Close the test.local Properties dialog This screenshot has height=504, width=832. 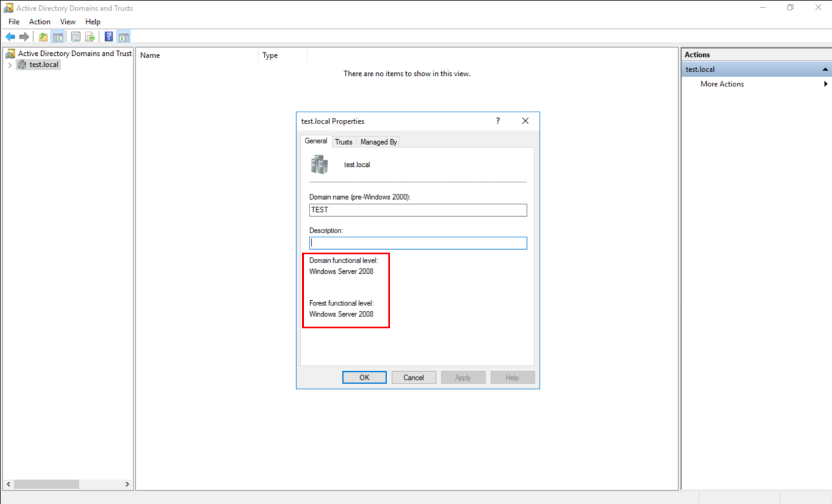point(525,121)
